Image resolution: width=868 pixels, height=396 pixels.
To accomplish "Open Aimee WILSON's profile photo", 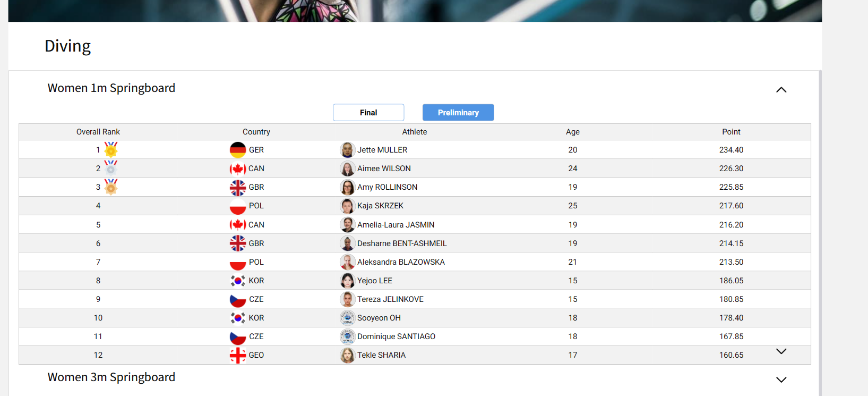I will (x=348, y=168).
